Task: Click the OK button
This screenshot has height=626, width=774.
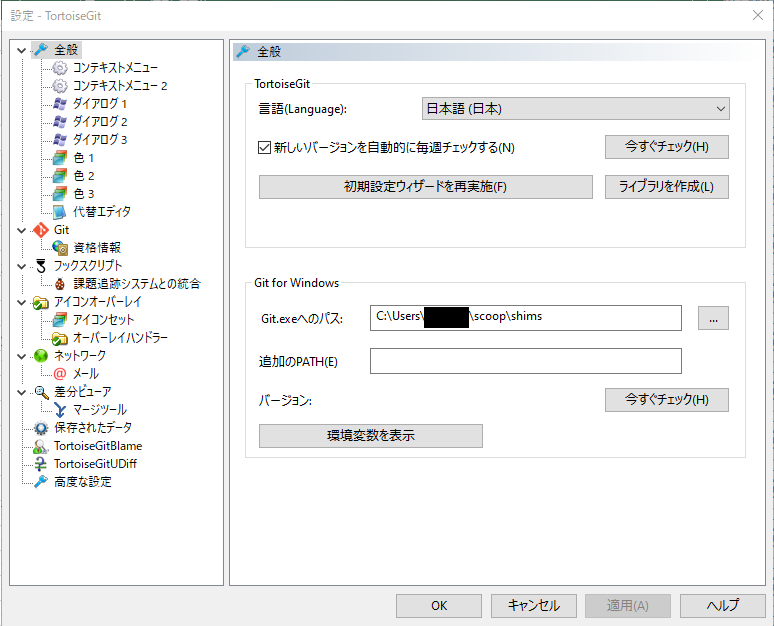Action: pyautogui.click(x=439, y=606)
